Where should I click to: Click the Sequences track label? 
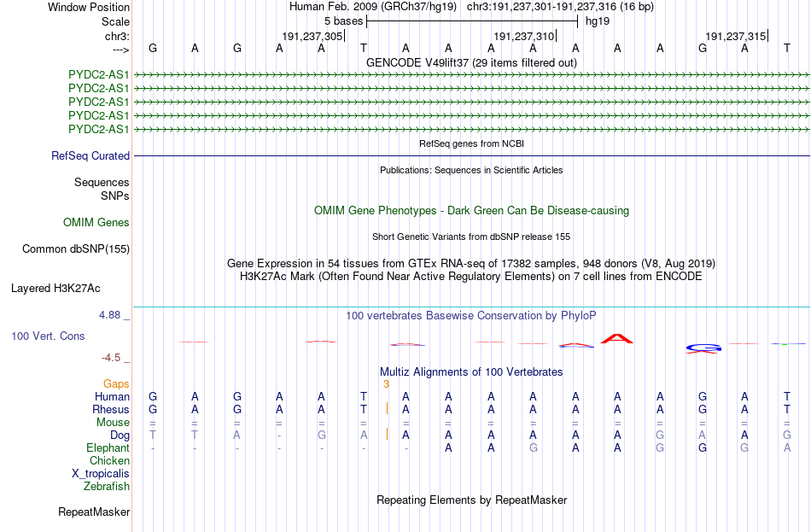pyautogui.click(x=102, y=182)
